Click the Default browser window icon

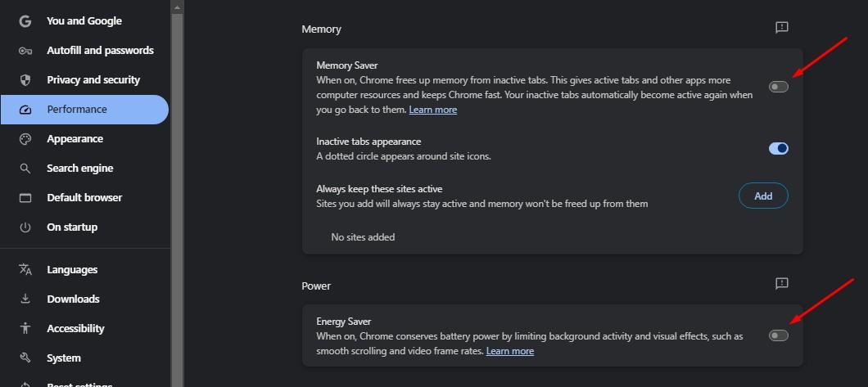point(25,198)
